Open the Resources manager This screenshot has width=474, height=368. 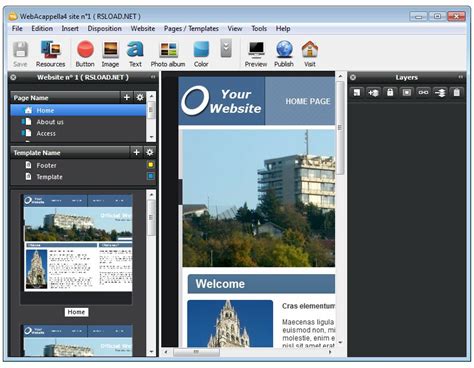pos(51,54)
